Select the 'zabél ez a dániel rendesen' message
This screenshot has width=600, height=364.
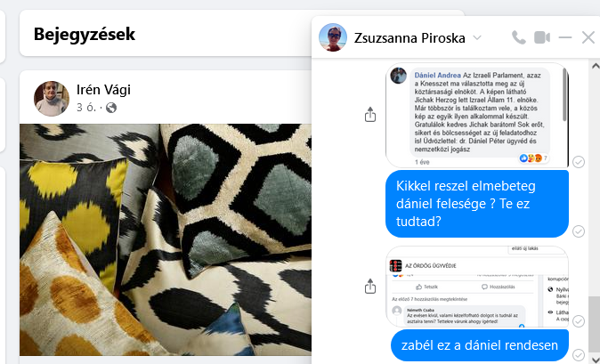pyautogui.click(x=480, y=345)
